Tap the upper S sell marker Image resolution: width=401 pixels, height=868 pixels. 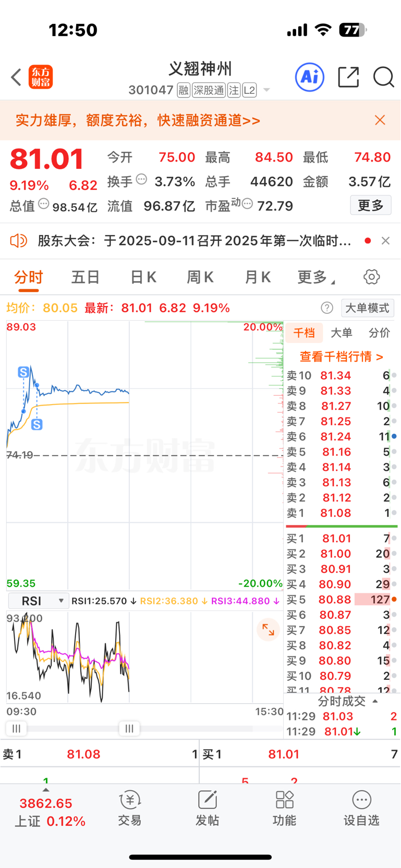(x=23, y=372)
